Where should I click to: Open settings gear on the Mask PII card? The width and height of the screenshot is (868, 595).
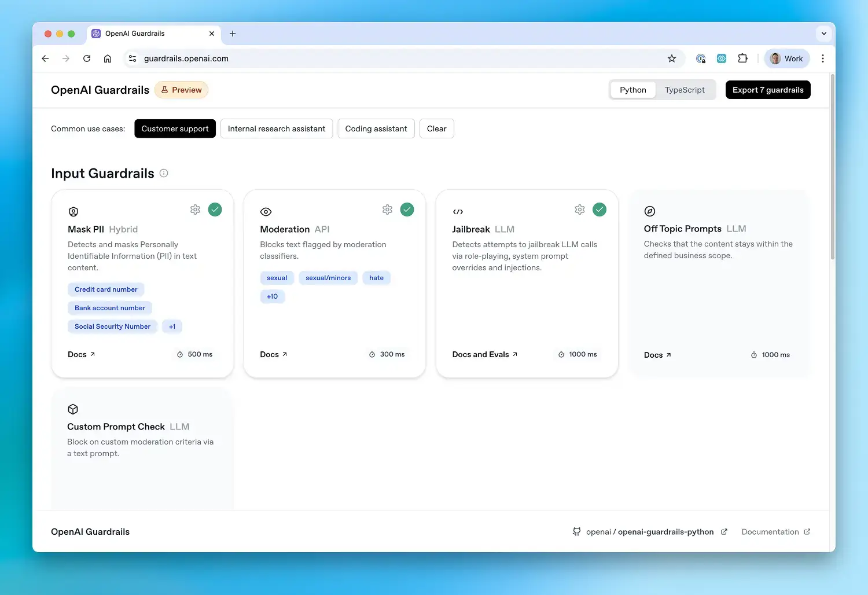coord(195,209)
